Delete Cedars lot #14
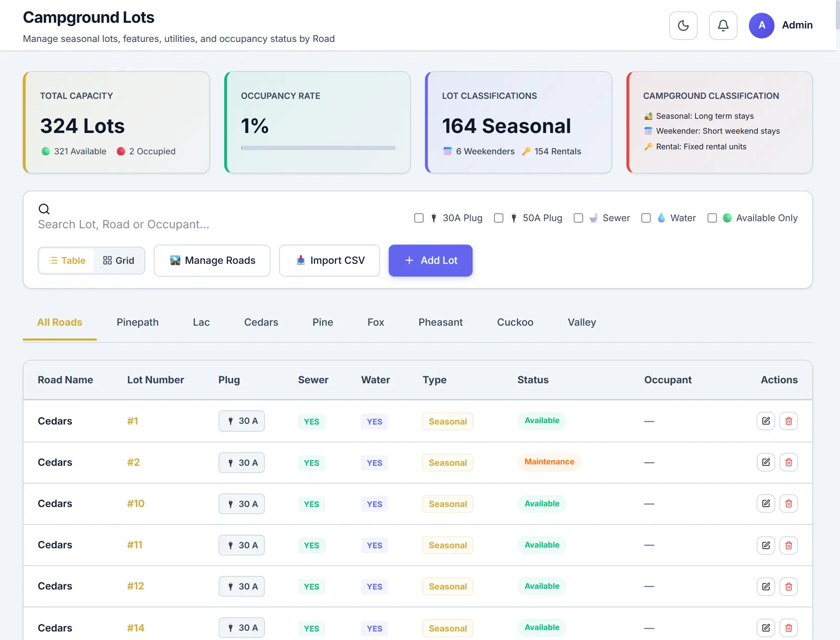 pyautogui.click(x=789, y=627)
